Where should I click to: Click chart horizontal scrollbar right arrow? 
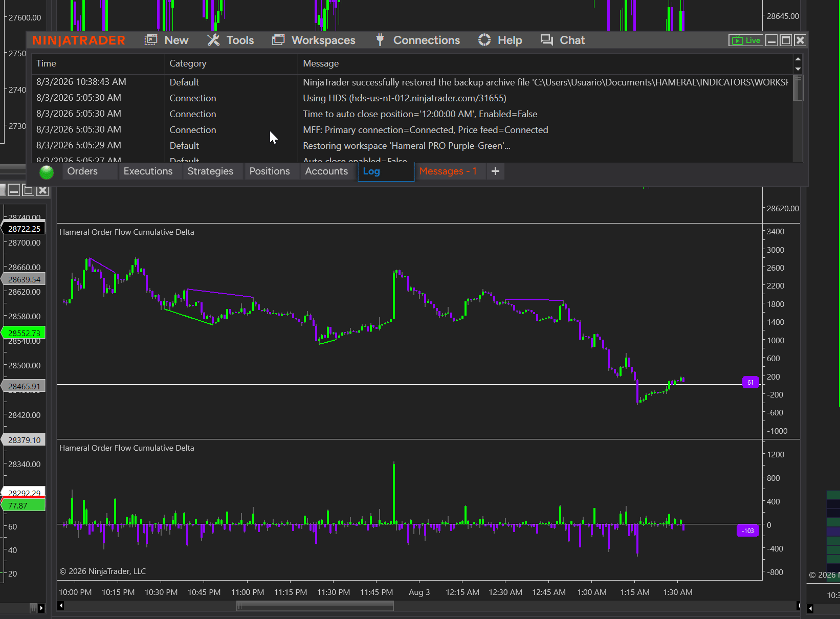click(799, 606)
